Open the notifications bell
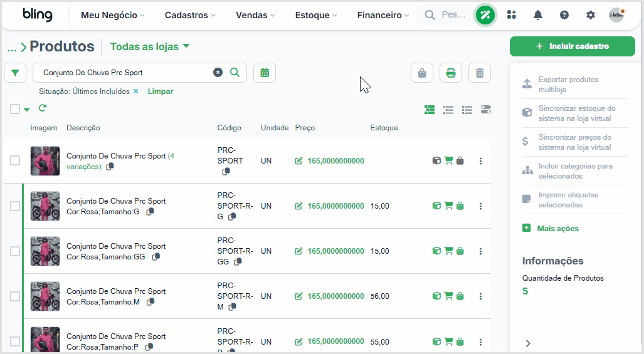 tap(537, 15)
